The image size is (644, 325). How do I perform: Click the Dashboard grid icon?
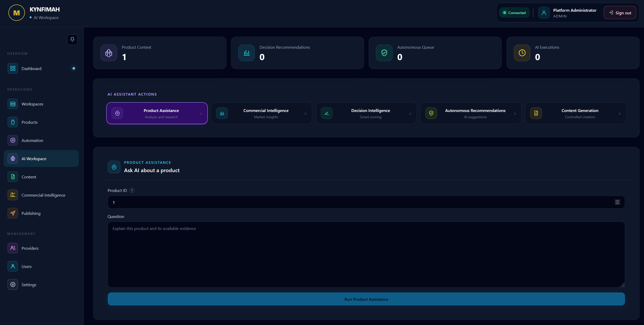tap(13, 68)
